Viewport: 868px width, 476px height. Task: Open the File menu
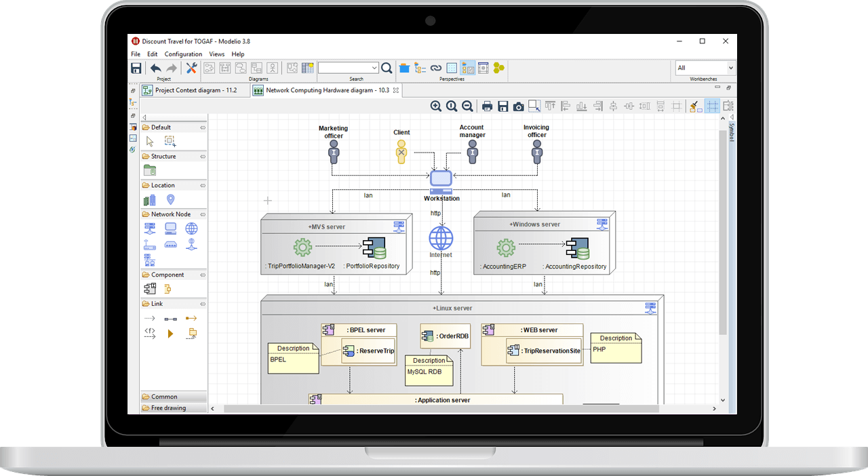[136, 54]
